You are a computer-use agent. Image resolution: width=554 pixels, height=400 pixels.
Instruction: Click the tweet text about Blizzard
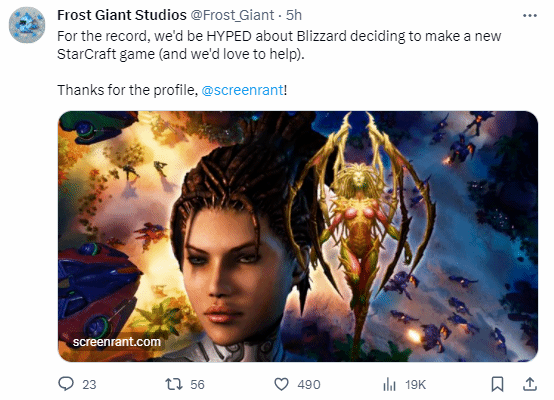[x=279, y=45]
